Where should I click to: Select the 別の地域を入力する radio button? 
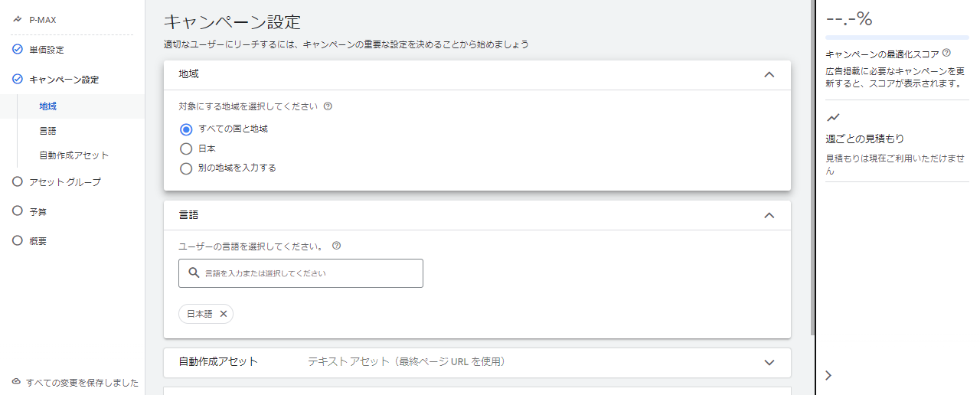185,168
